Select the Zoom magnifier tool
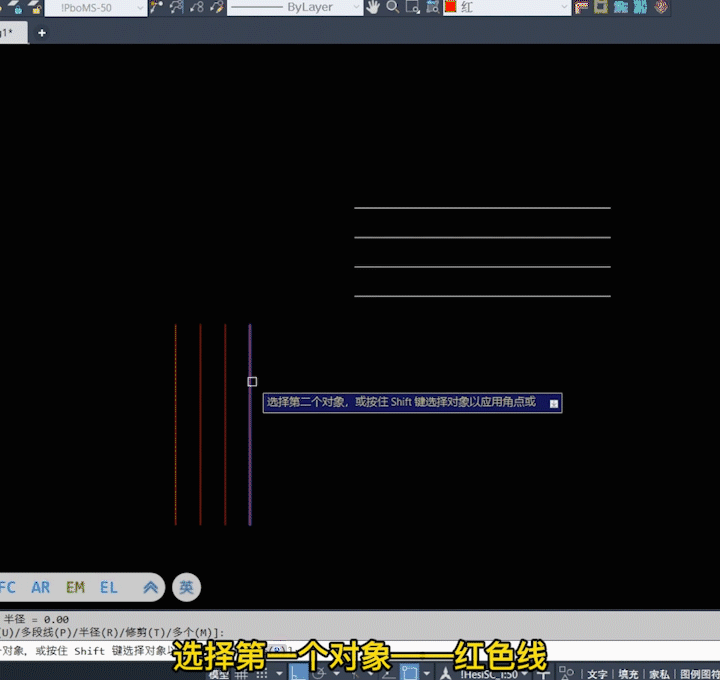The image size is (720, 680). [393, 7]
